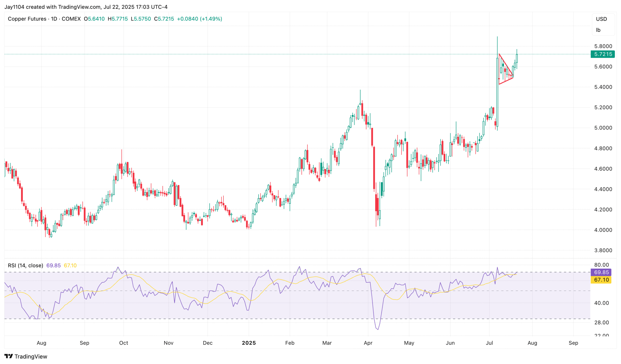
Task: Click the close value C5.7215
Action: (x=164, y=19)
